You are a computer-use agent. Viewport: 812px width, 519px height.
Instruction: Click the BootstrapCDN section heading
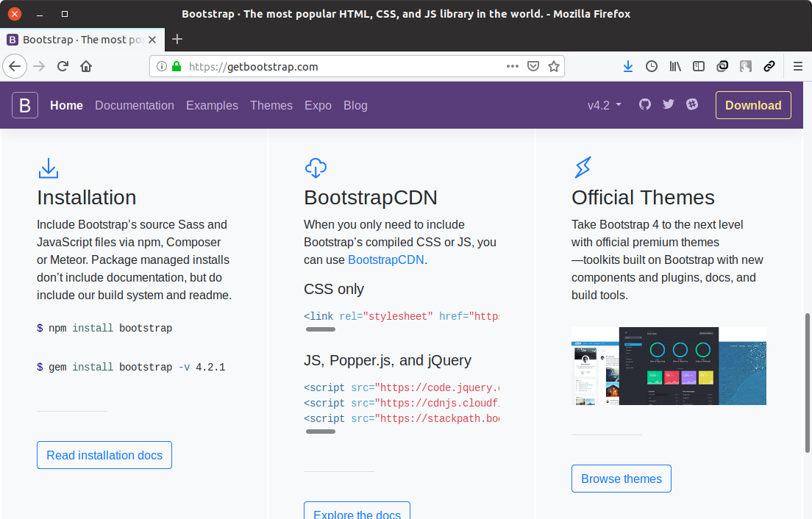tap(371, 198)
